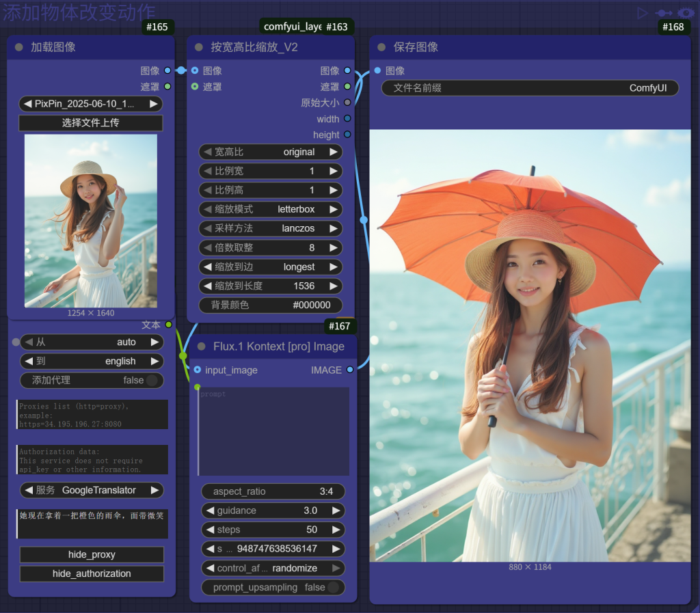
Task: Open the 服务 GoogleTranslator dropdown
Action: click(91, 490)
